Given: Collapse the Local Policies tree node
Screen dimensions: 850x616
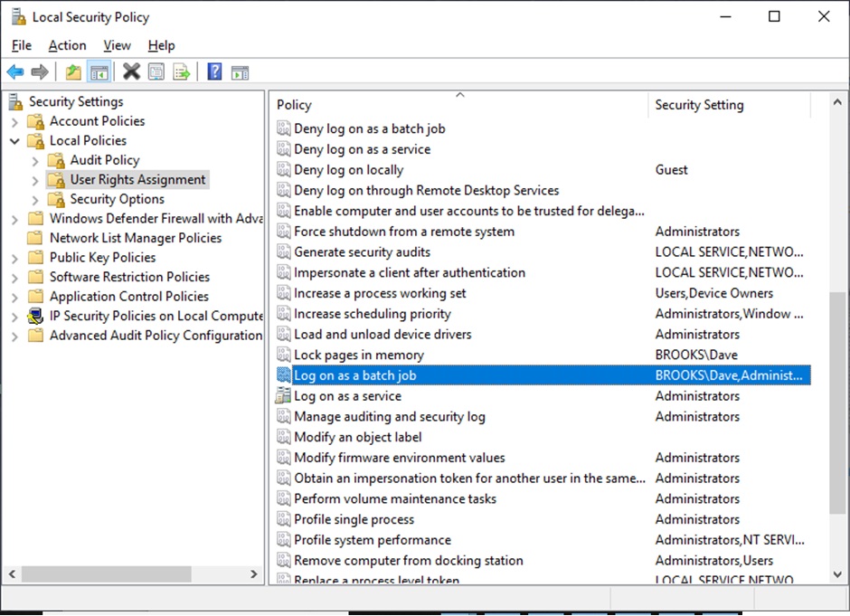Looking at the screenshot, I should [x=16, y=140].
